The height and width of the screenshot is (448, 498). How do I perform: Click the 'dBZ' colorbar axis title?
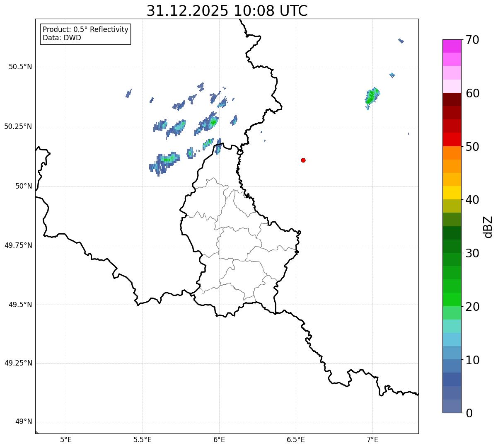pyautogui.click(x=488, y=226)
